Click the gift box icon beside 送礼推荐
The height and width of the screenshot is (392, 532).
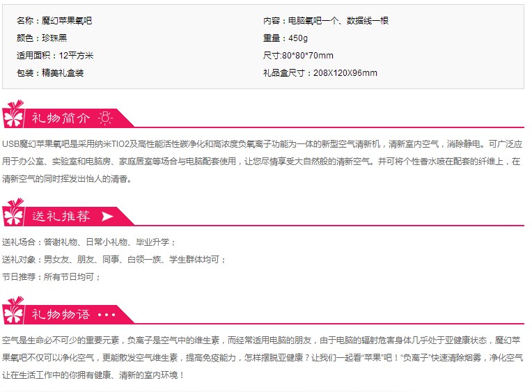13,212
